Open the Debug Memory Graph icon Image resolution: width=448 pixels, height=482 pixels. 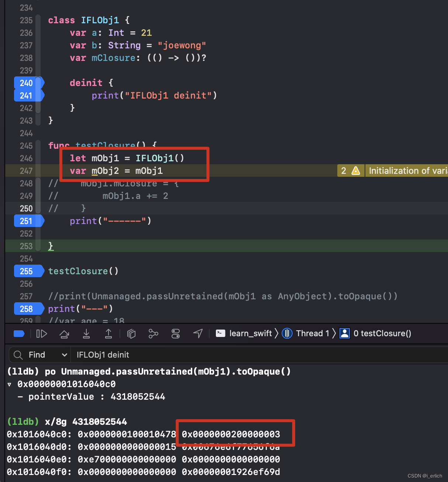pos(153,334)
